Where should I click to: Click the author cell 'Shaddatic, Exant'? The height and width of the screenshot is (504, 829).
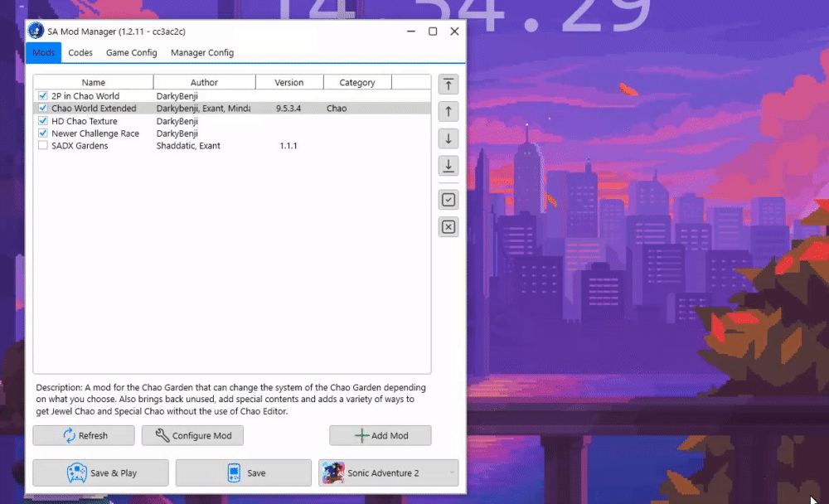(188, 145)
